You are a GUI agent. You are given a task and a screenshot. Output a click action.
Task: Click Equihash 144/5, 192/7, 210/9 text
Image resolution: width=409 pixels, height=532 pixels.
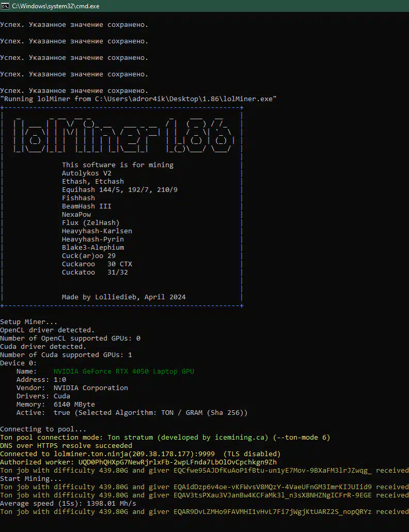point(119,190)
